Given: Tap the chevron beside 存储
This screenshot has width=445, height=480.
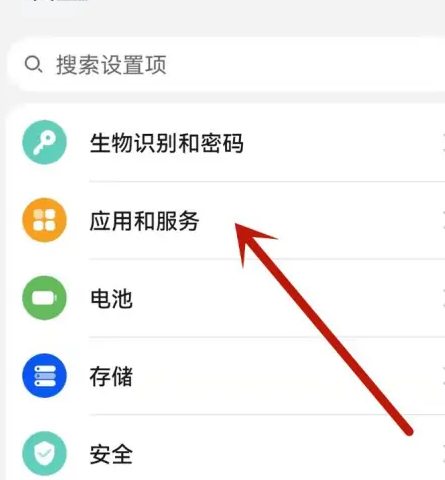Looking at the screenshot, I should tap(443, 376).
